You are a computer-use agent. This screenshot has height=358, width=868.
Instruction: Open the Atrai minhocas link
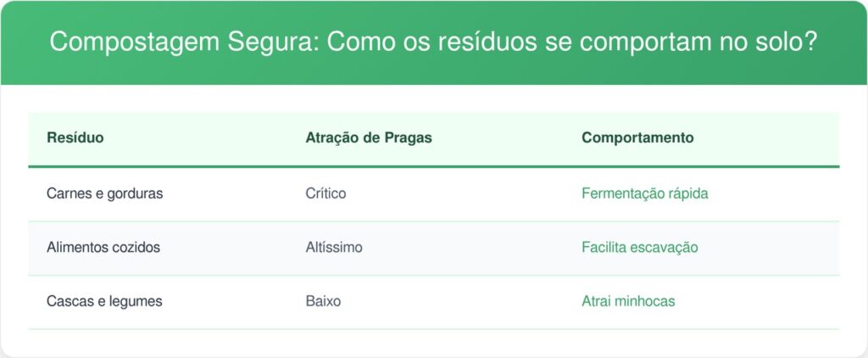coord(628,301)
